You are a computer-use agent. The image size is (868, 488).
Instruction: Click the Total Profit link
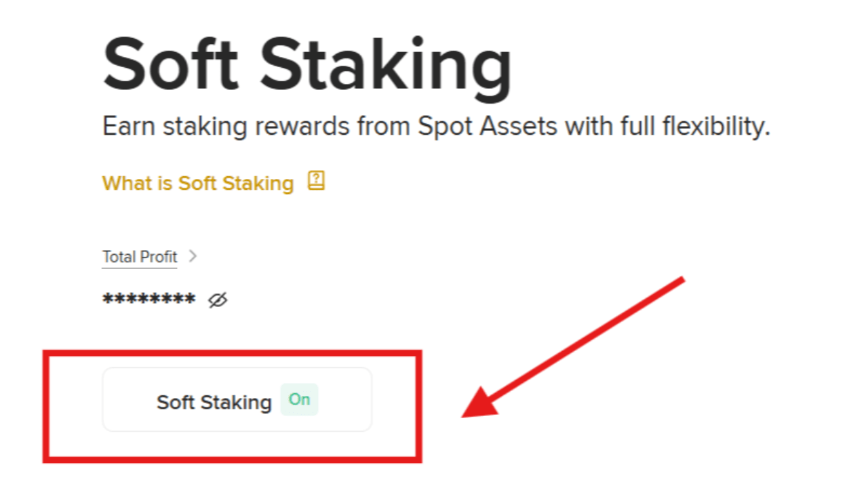tap(139, 256)
